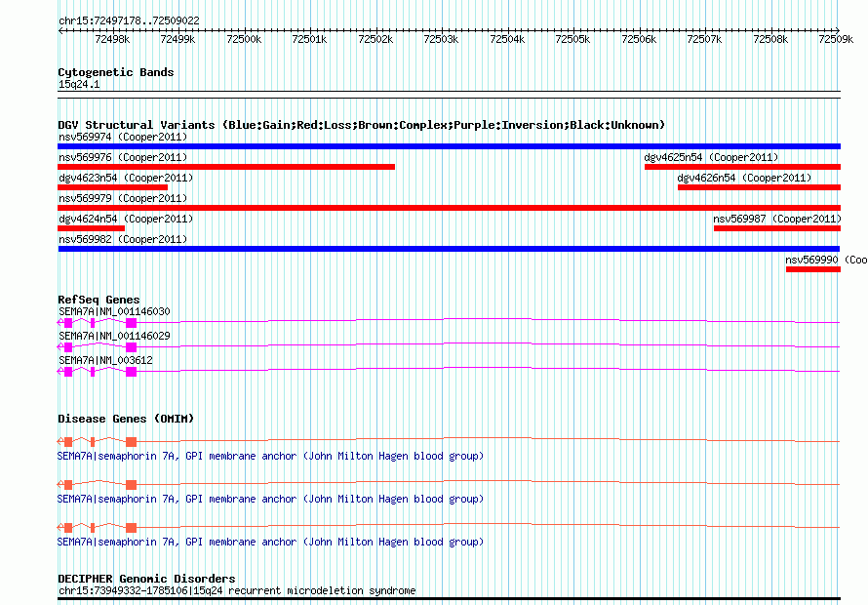This screenshot has width=868, height=605.
Task: Open the nsv569976 (Cooper2011) label
Action: [x=123, y=157]
